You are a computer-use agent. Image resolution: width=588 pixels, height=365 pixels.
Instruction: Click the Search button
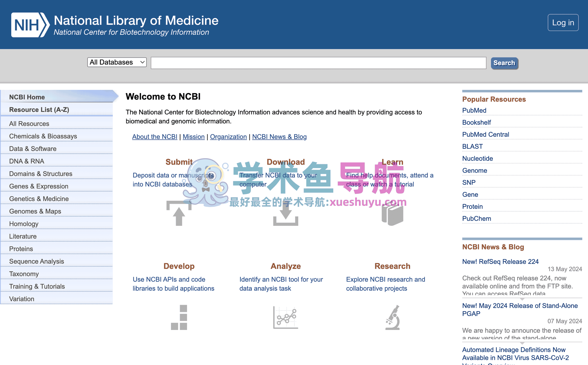[504, 63]
